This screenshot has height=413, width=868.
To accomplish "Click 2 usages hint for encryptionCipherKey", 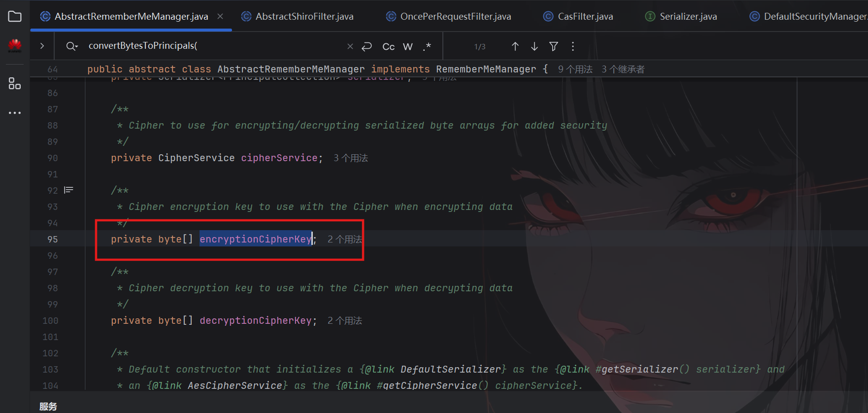I will tap(345, 240).
